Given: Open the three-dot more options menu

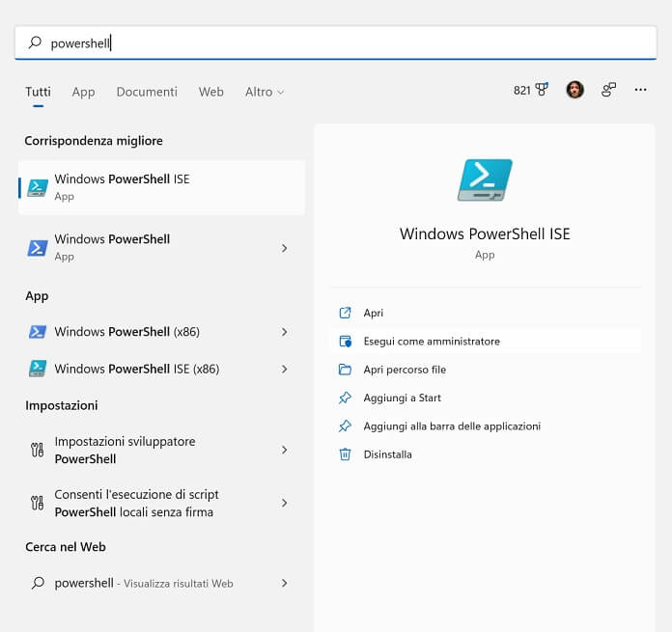Looking at the screenshot, I should click(641, 90).
